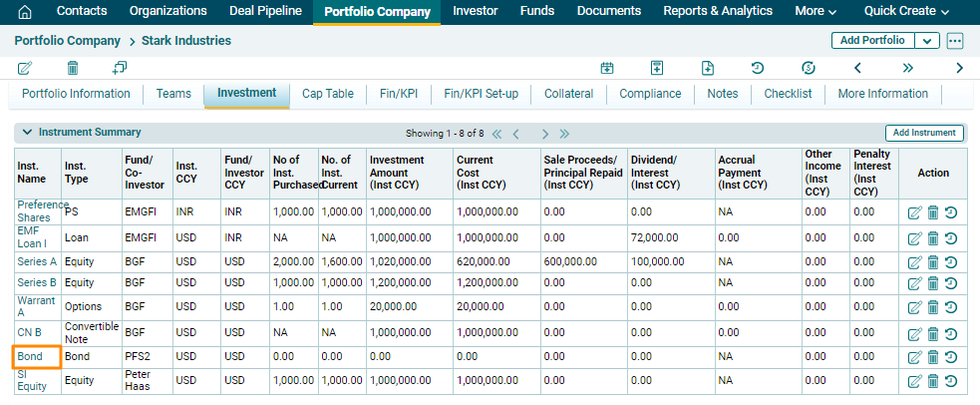Image resolution: width=980 pixels, height=405 pixels.
Task: Click the Add Instrument button
Action: pos(924,133)
